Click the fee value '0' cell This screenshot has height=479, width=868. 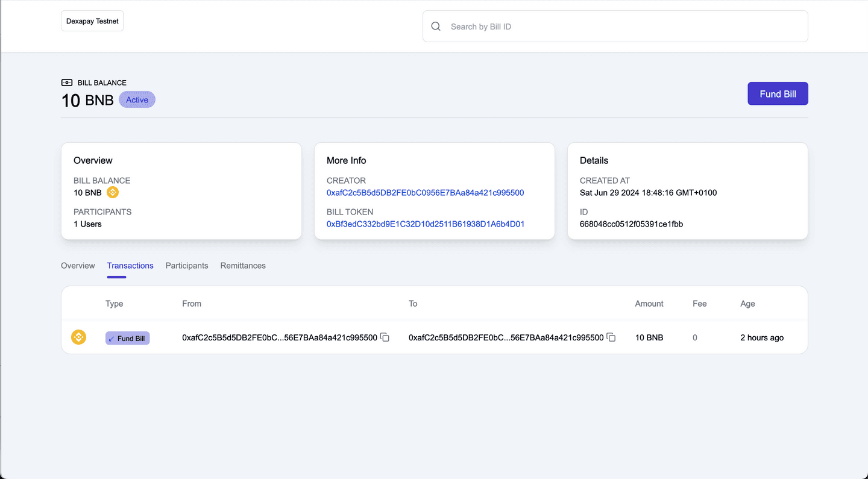[695, 337]
